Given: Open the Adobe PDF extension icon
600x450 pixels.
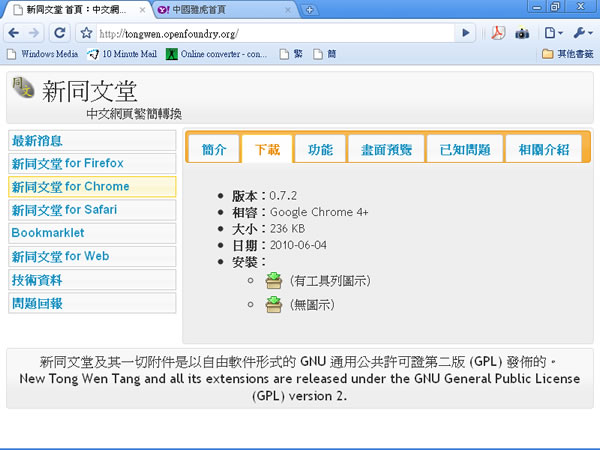Looking at the screenshot, I should click(x=498, y=33).
